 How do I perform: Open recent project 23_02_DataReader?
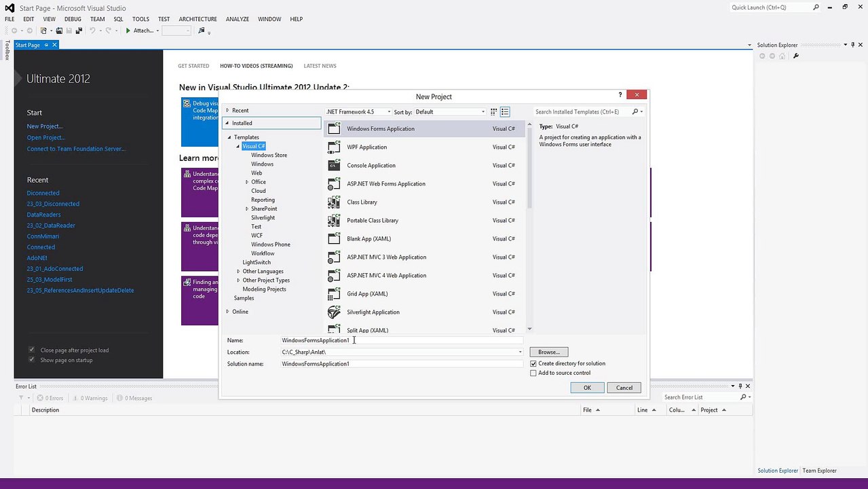coord(51,225)
